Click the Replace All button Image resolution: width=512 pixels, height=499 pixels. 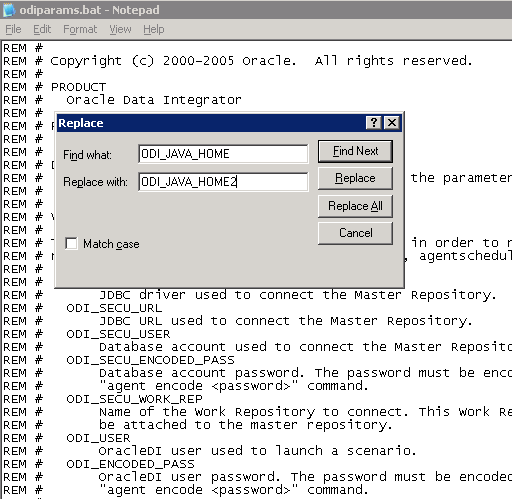click(x=355, y=206)
